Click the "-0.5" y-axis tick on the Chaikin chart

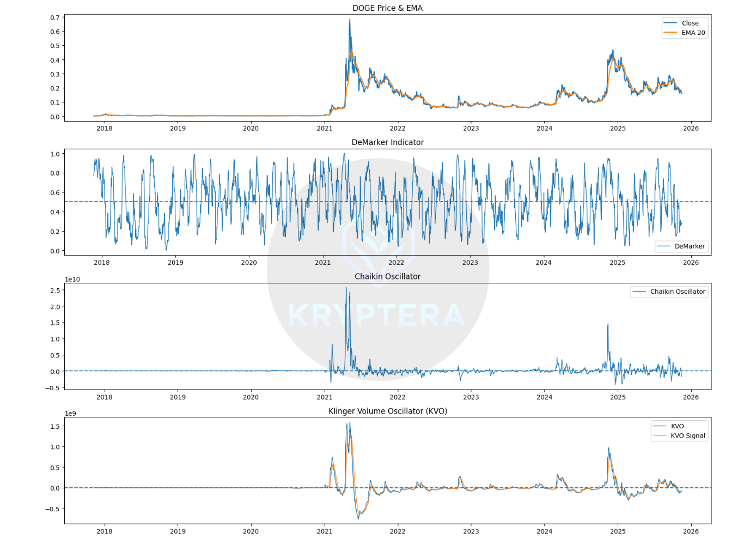coord(53,389)
